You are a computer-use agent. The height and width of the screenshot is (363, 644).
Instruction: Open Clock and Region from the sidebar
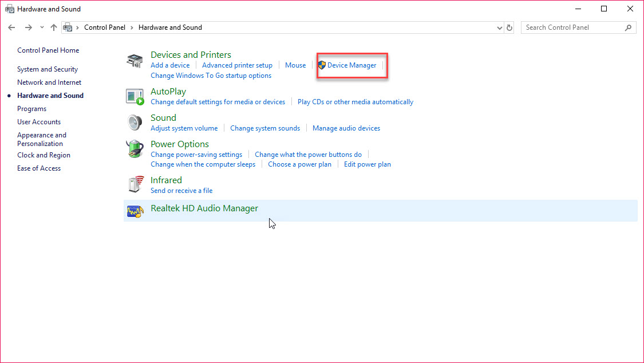coord(44,155)
